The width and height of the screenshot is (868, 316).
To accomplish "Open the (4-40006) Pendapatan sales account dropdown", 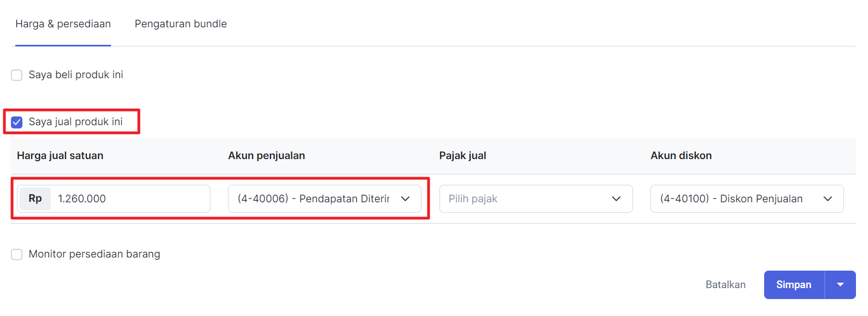I will coord(314,199).
